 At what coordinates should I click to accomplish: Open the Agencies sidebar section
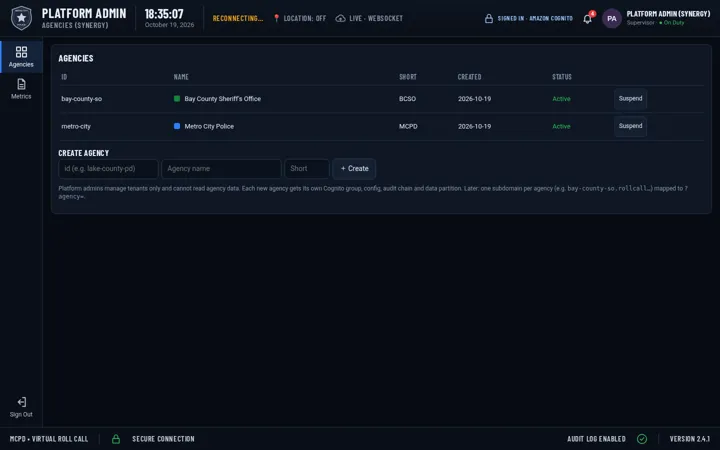pos(21,57)
